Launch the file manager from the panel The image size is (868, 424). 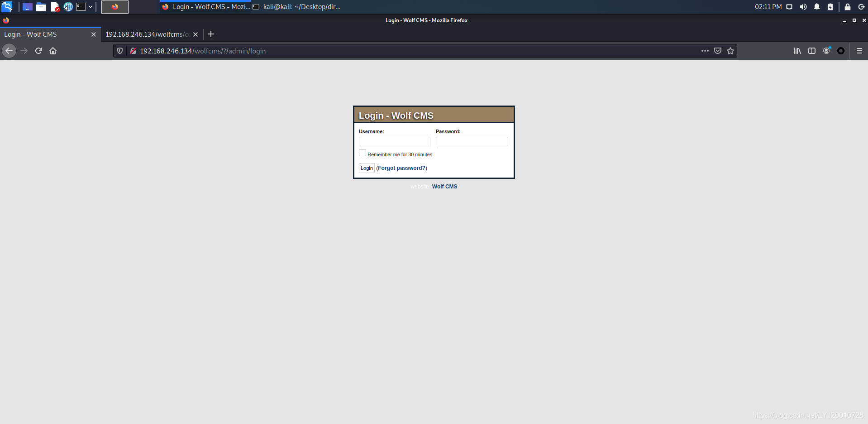(41, 7)
